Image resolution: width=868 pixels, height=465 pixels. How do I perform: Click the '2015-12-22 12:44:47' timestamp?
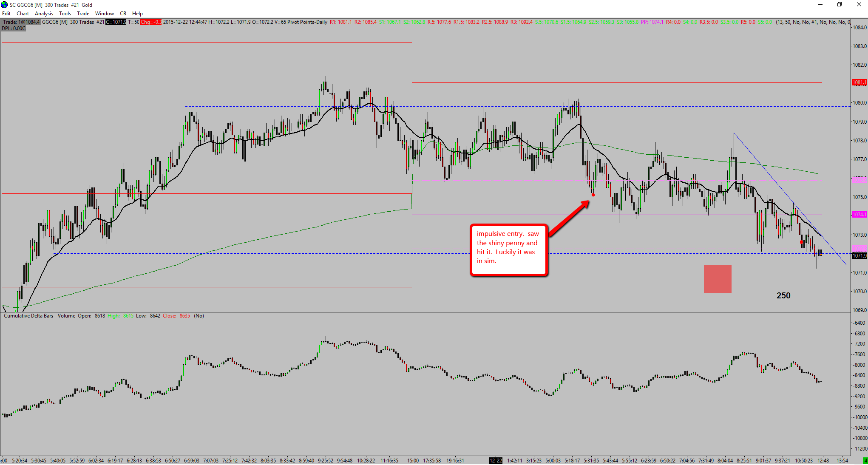coord(185,22)
